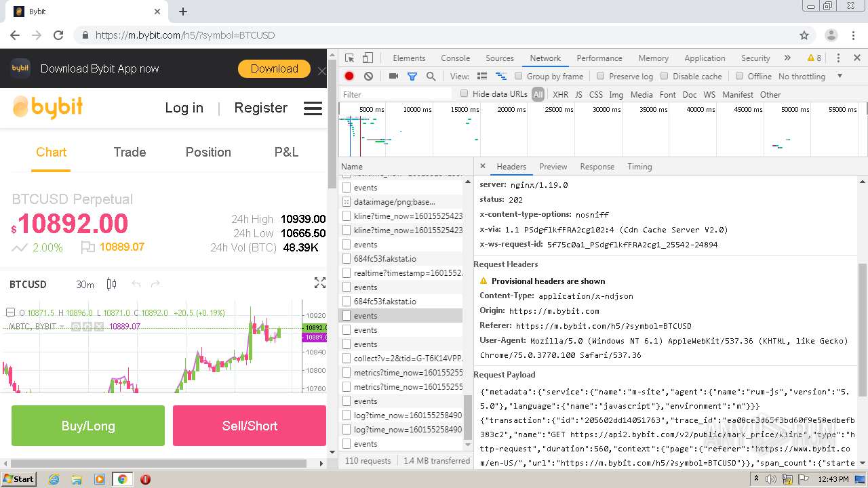Toggle the network filter funnel icon

pyautogui.click(x=412, y=77)
